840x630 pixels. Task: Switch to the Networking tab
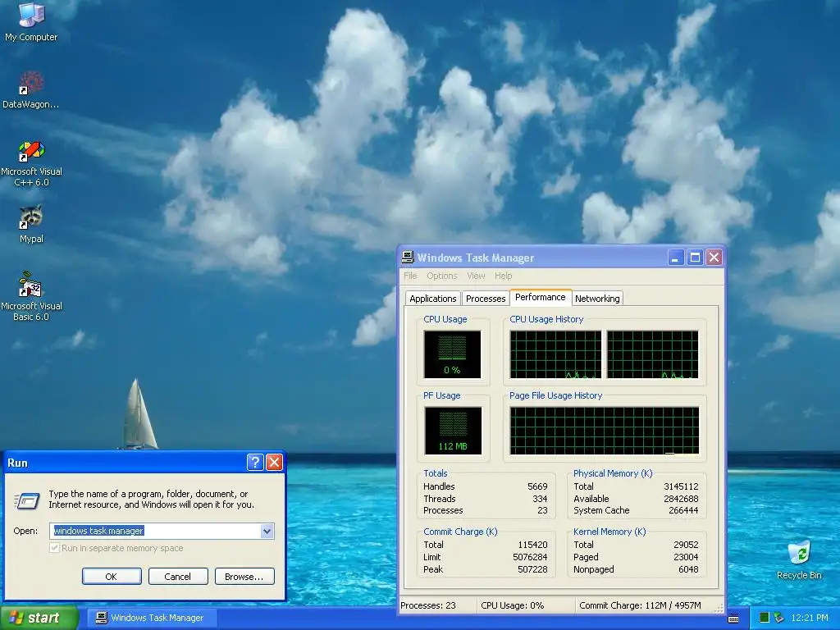tap(597, 299)
